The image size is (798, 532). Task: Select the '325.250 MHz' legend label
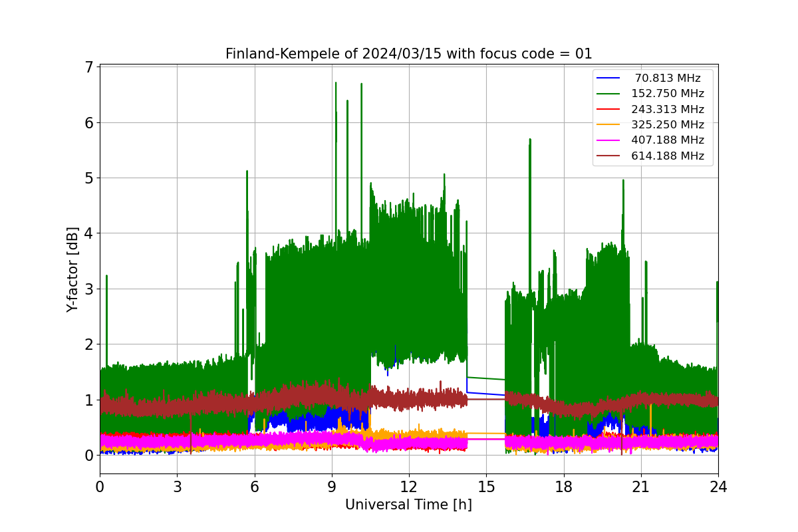pos(668,125)
